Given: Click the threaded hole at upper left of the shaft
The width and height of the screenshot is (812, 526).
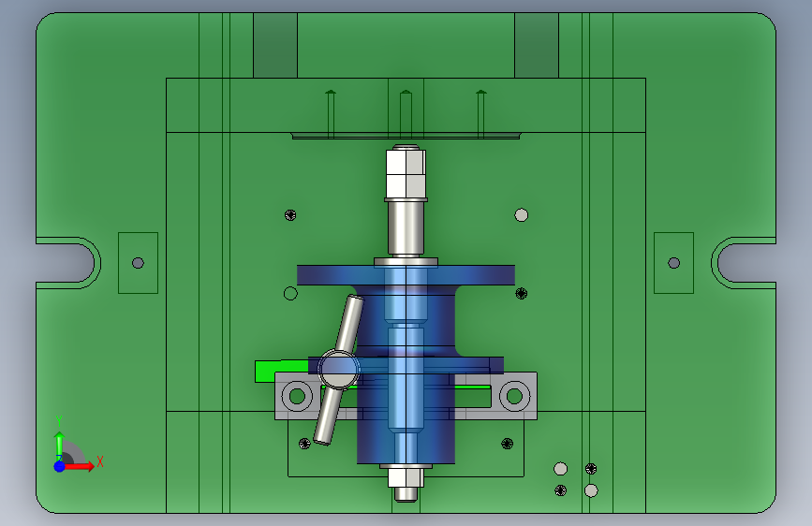Looking at the screenshot, I should (290, 215).
